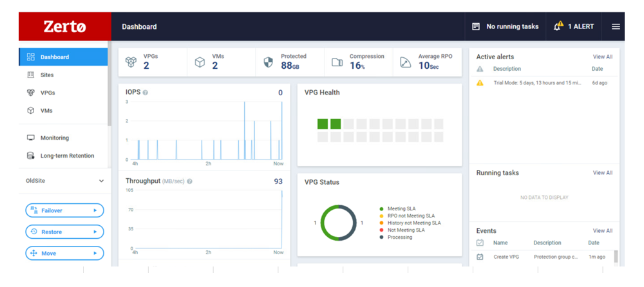Click the VPGs stat cubes icon
Screen dimensions: 644x287
coord(131,62)
